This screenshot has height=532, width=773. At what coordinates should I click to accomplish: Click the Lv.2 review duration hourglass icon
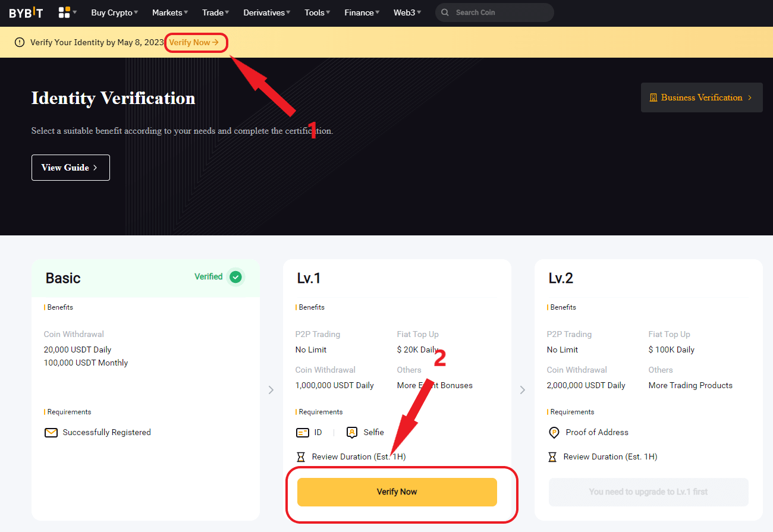click(x=552, y=457)
